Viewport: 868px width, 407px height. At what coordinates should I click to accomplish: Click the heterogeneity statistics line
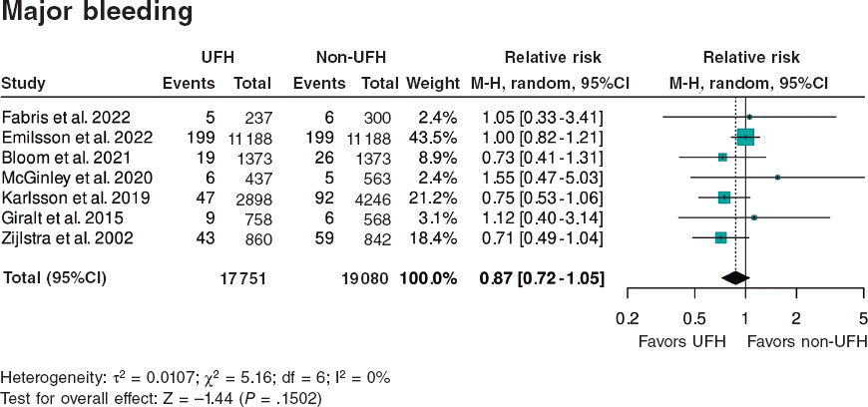[x=196, y=378]
